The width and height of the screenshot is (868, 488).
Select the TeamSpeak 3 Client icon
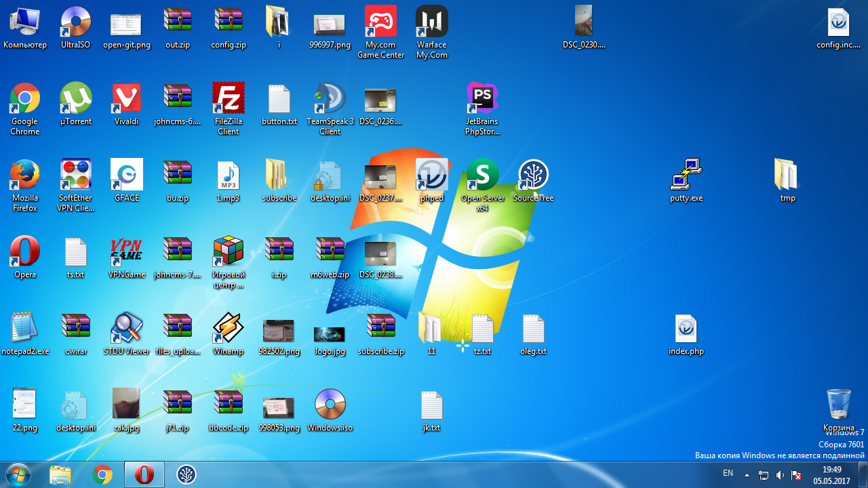[x=330, y=99]
